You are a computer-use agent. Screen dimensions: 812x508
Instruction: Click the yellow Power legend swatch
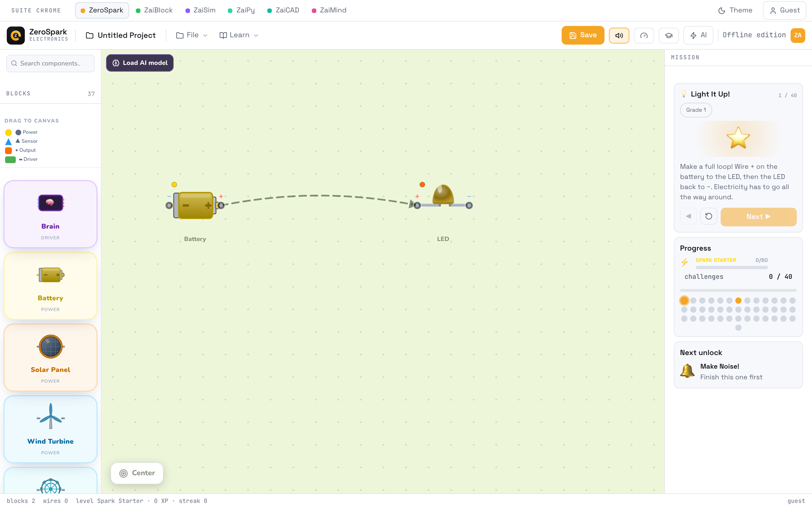tap(8, 132)
